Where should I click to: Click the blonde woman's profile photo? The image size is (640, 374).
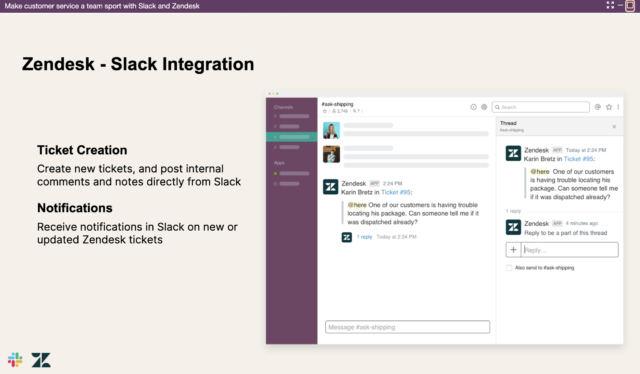[331, 131]
